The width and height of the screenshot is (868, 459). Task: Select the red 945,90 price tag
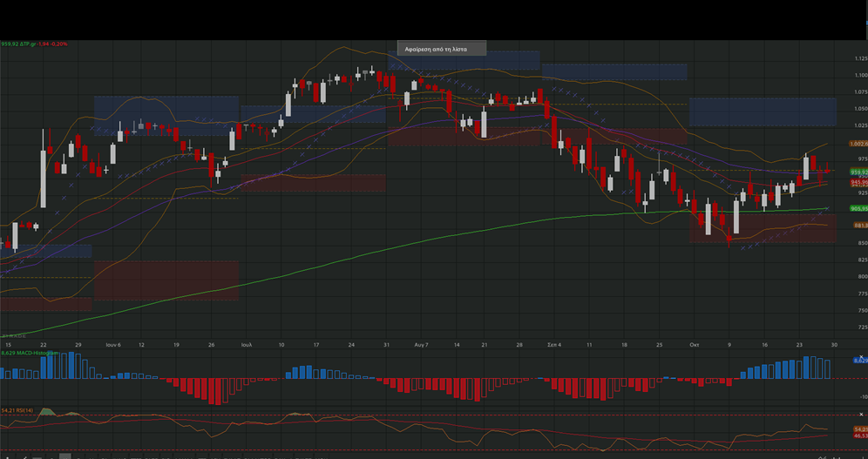coord(858,182)
